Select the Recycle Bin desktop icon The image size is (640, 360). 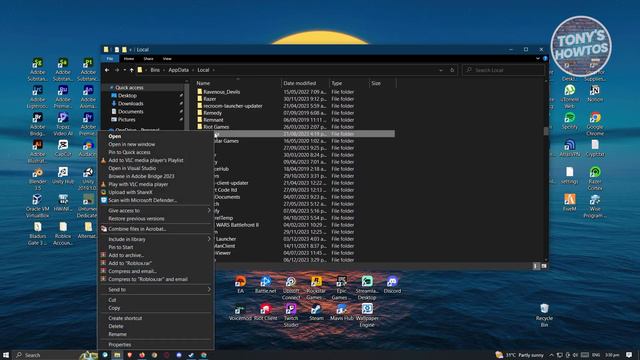tap(544, 315)
